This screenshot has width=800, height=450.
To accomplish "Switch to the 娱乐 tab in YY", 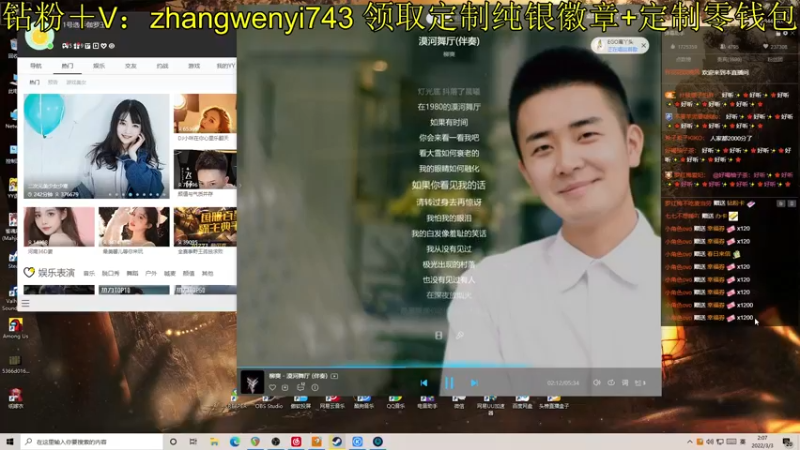I will (99, 66).
